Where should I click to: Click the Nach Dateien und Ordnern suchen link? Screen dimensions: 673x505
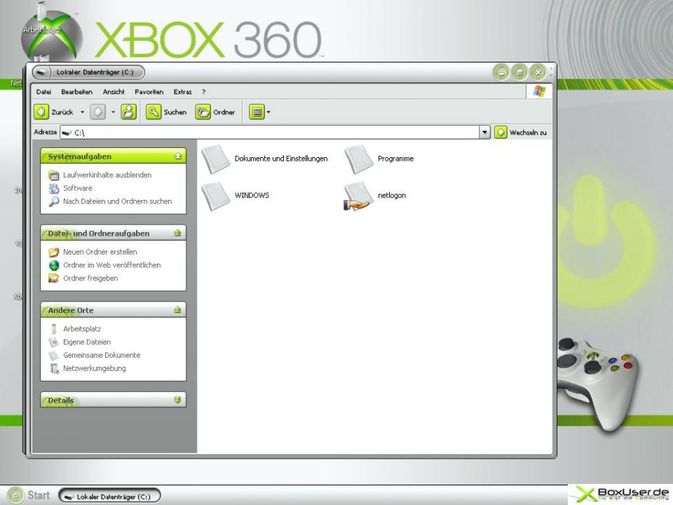point(117,201)
